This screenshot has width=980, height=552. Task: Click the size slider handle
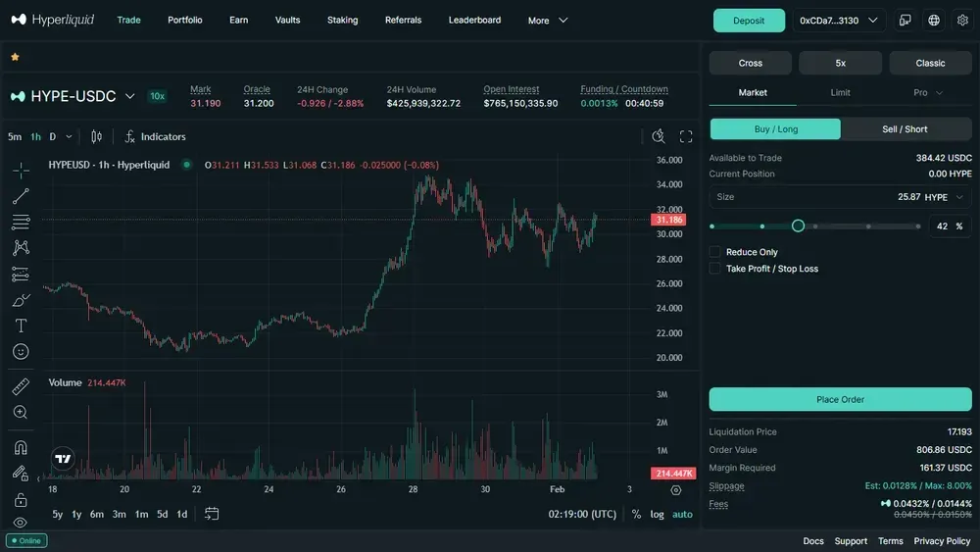(798, 226)
